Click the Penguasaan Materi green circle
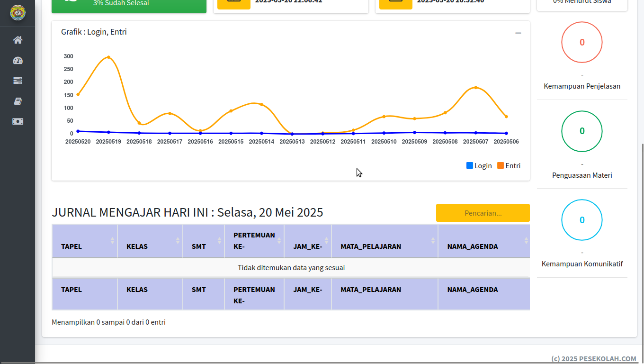The image size is (644, 364). coord(582,131)
